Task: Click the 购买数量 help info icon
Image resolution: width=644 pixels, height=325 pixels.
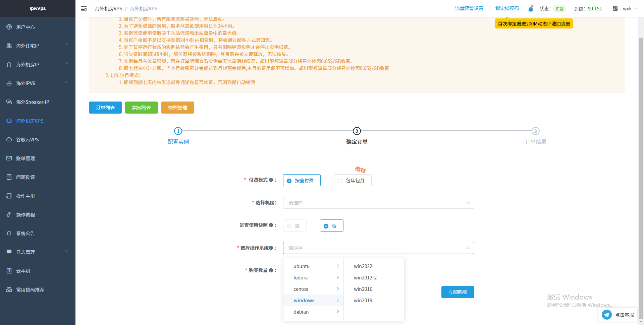Action: point(271,270)
